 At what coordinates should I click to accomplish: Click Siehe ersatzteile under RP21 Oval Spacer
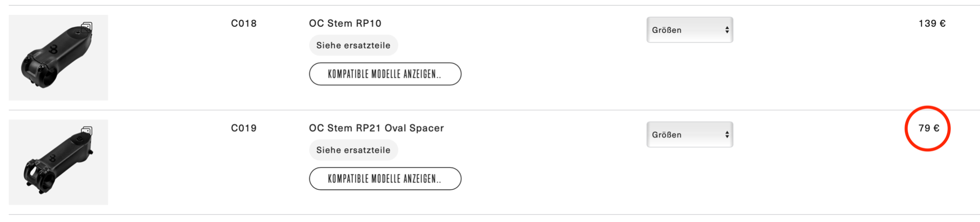[x=353, y=150]
